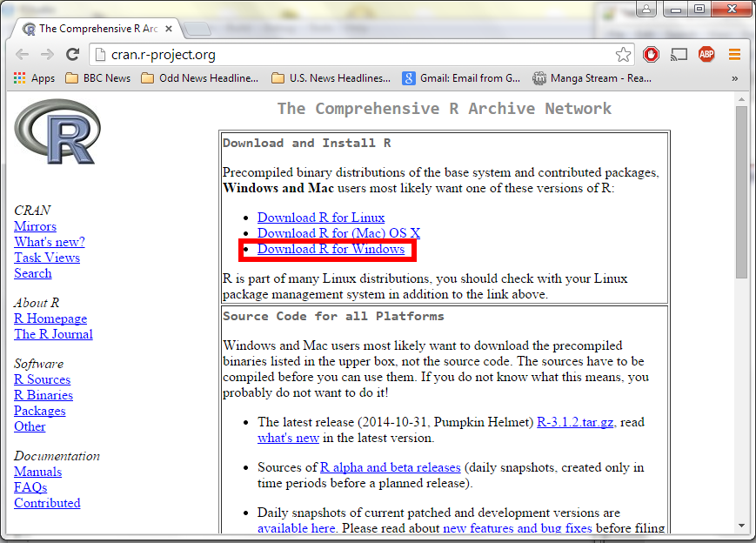Bookmark this page with the star icon
The height and width of the screenshot is (543, 756).
[x=623, y=55]
